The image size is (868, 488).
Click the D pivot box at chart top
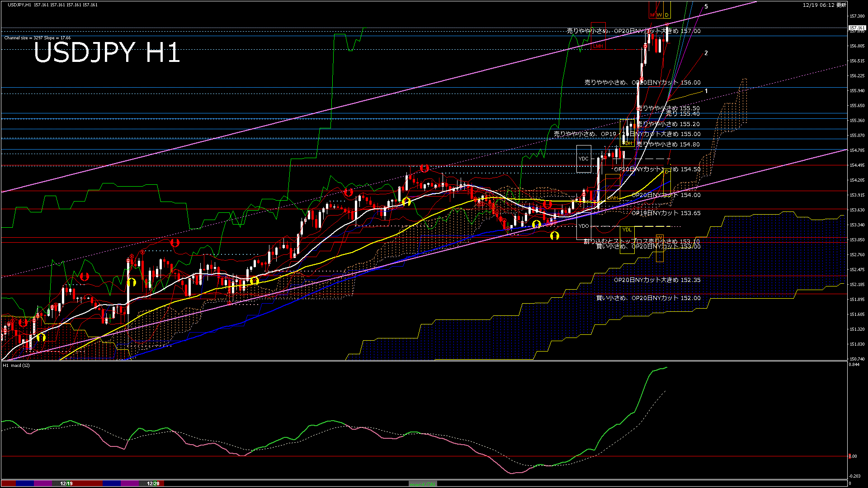pos(667,9)
